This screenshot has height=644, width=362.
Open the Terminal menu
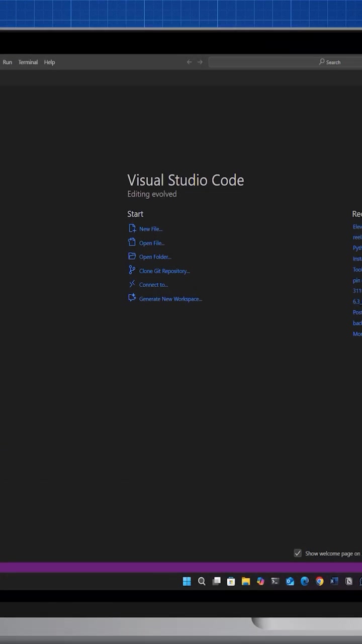[x=28, y=62]
